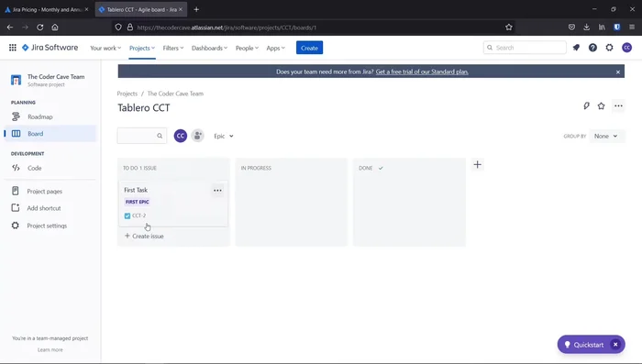Open browser downloads icon
Viewport: 642px width, 364px height.
click(586, 27)
